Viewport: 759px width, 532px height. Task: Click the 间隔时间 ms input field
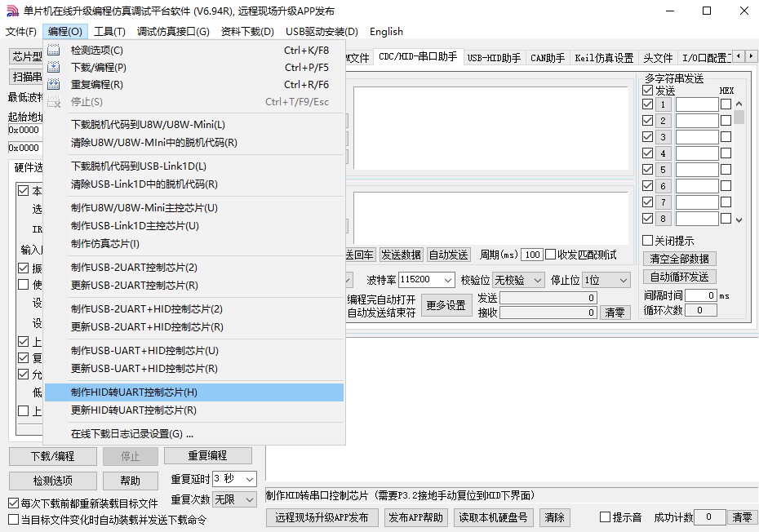pos(700,295)
